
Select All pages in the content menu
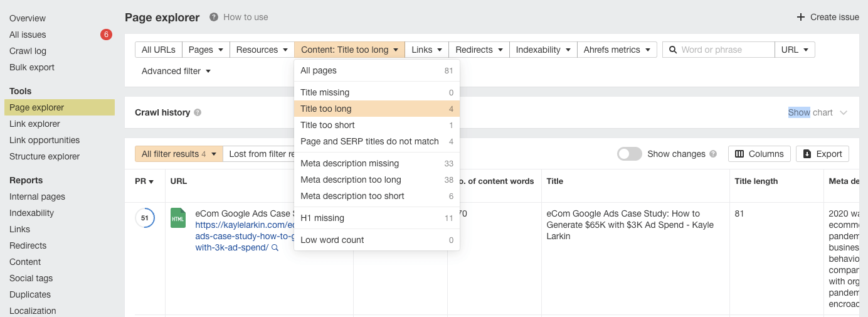click(x=377, y=71)
